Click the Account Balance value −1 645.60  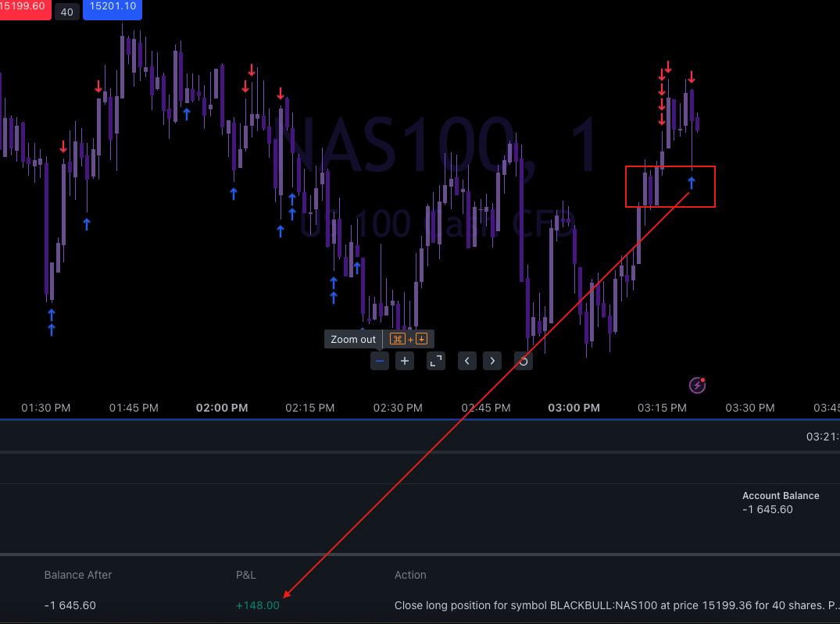767,509
